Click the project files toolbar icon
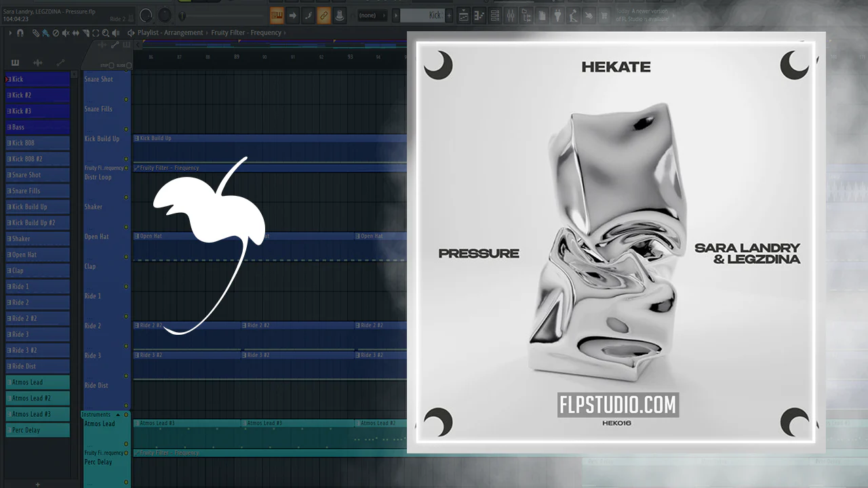 [542, 15]
